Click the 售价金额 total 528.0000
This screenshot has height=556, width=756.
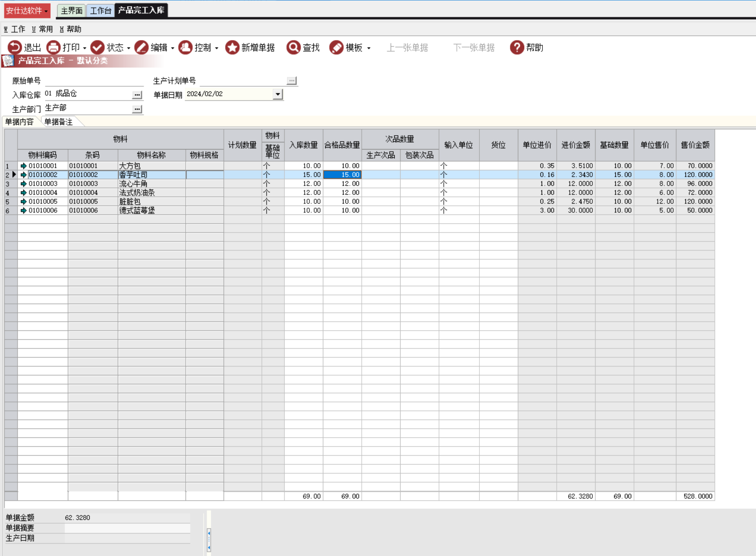pyautogui.click(x=695, y=496)
